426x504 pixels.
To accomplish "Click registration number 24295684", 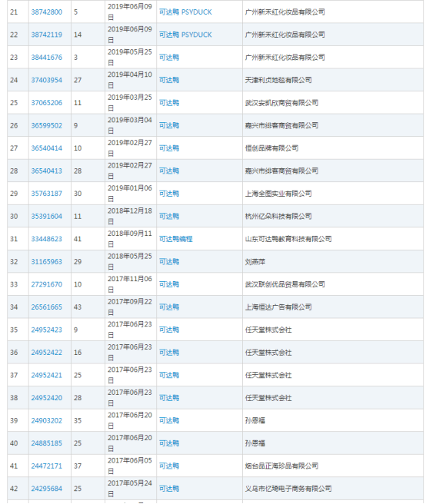I will [x=47, y=489].
